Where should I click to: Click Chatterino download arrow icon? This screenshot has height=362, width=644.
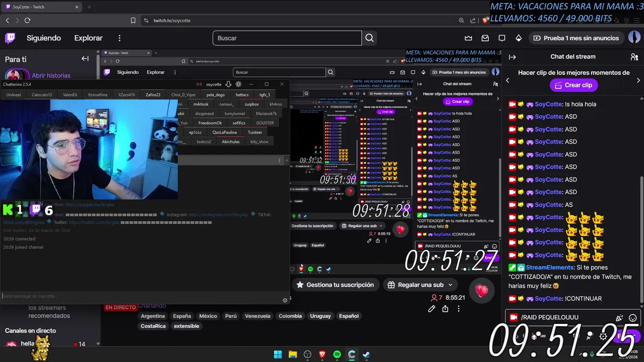228,84
